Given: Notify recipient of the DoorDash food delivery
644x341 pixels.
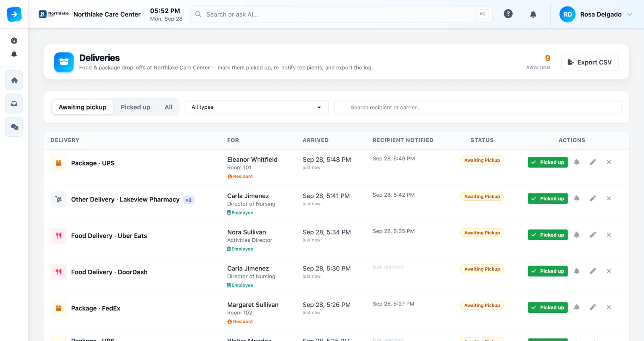Looking at the screenshot, I should click(577, 271).
